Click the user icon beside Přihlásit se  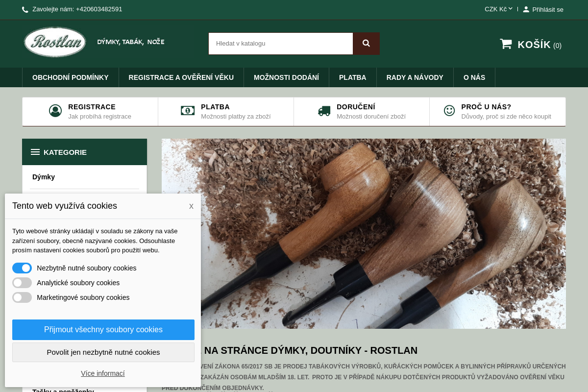click(x=526, y=9)
